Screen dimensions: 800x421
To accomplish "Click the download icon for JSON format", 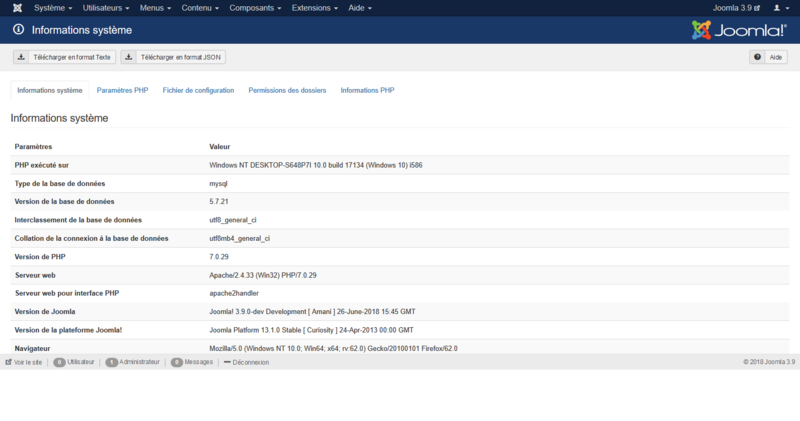I will [x=129, y=57].
